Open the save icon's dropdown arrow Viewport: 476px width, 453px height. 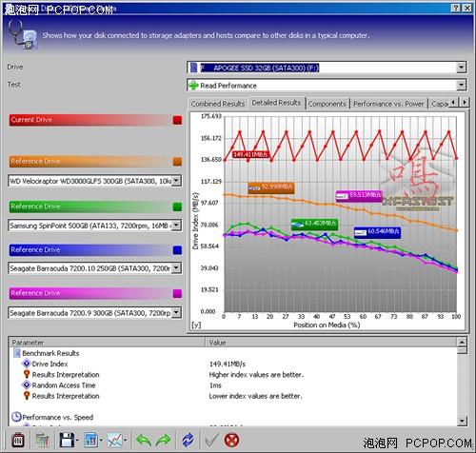tap(77, 441)
